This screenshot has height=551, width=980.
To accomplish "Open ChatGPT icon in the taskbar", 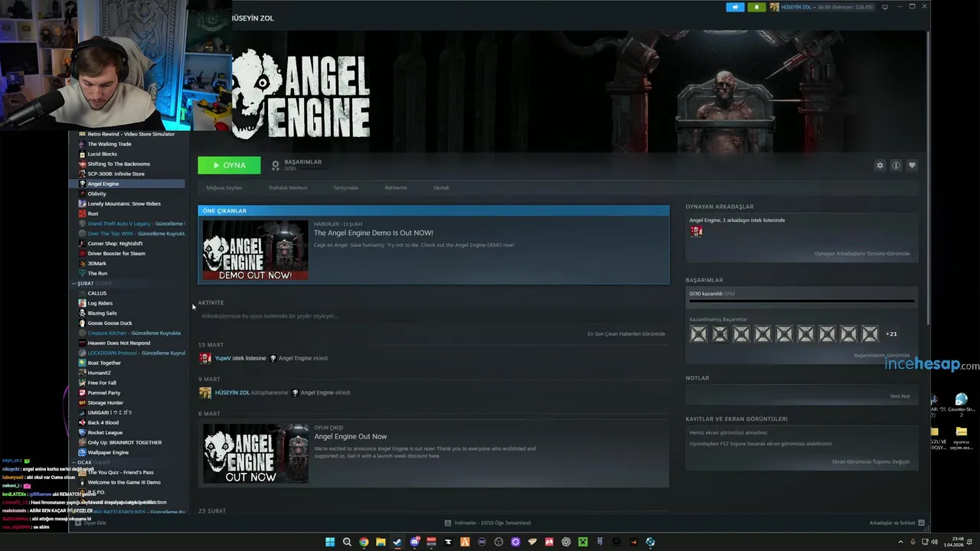I will tap(566, 542).
